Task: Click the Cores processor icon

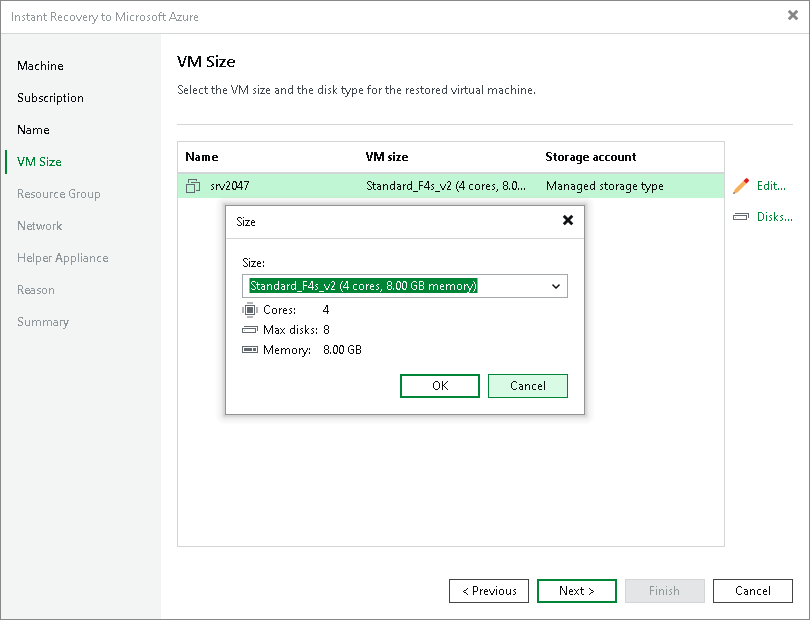Action: click(250, 310)
